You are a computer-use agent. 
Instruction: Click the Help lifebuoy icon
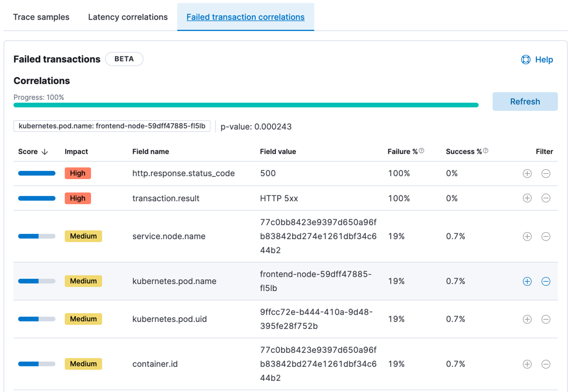526,60
